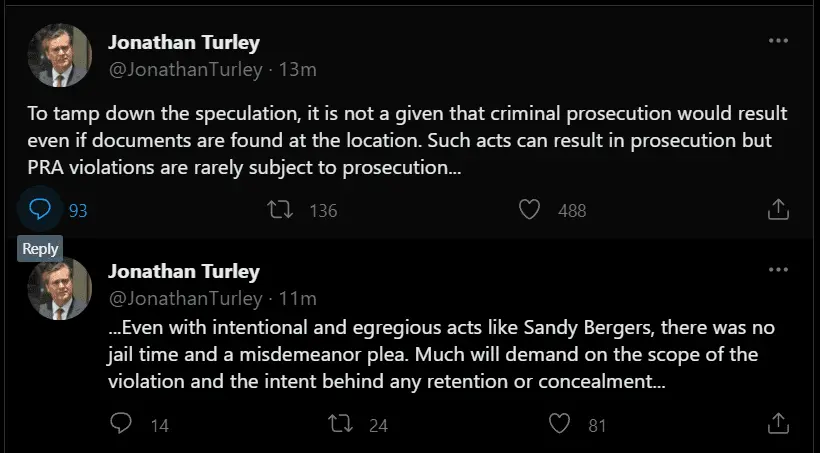Like the second tweet with 81 likes
Viewport: 820px width, 453px height.
561,424
